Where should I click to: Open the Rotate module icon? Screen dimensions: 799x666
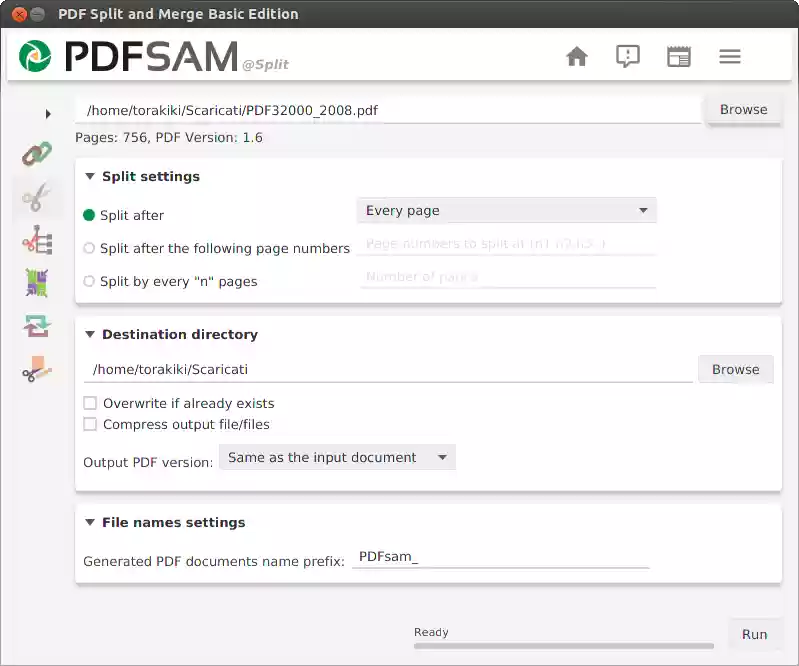[37, 327]
